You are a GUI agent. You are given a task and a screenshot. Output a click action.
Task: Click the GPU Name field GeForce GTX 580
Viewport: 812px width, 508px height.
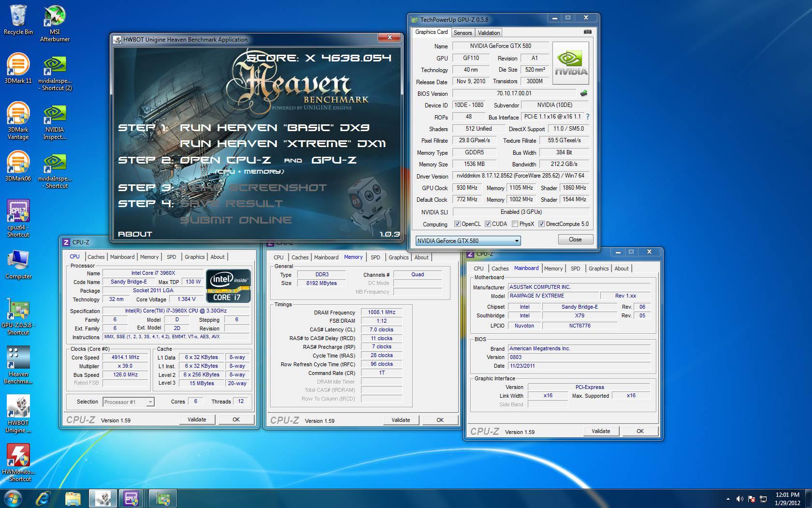[x=500, y=46]
